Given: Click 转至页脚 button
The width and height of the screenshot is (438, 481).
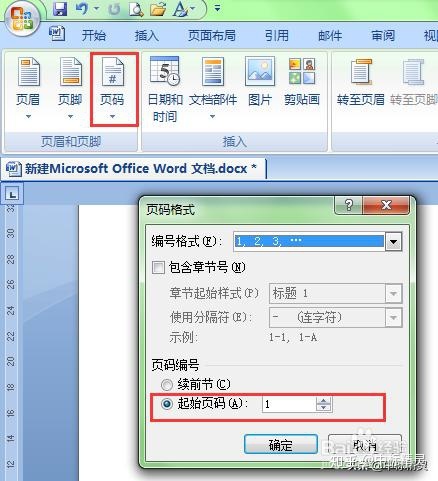Looking at the screenshot, I should point(413,82).
